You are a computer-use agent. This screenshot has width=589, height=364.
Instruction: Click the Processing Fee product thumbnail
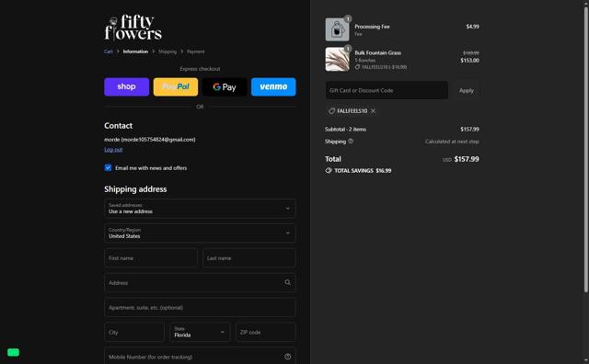click(337, 29)
